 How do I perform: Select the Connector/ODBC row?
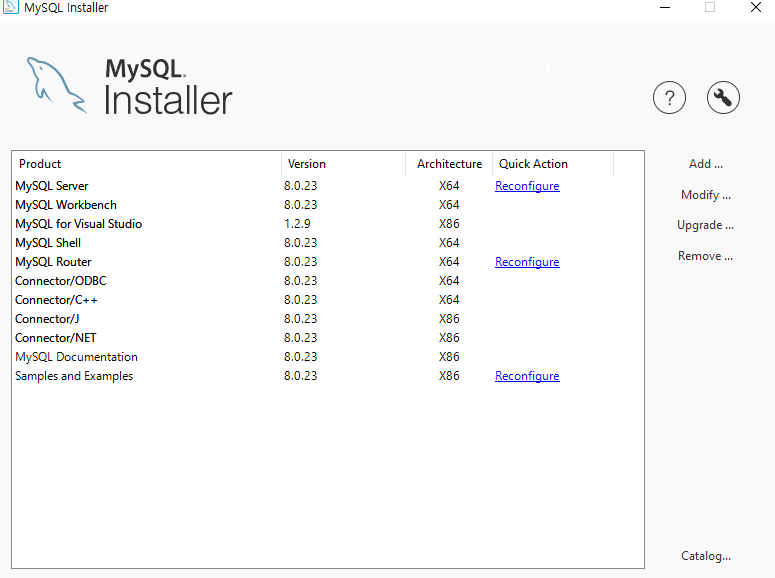click(x=328, y=281)
